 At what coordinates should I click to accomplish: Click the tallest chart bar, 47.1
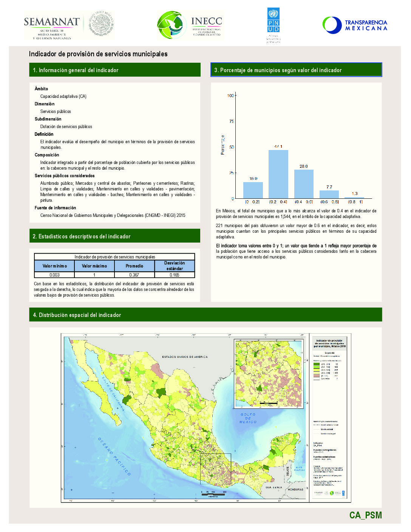(278, 174)
